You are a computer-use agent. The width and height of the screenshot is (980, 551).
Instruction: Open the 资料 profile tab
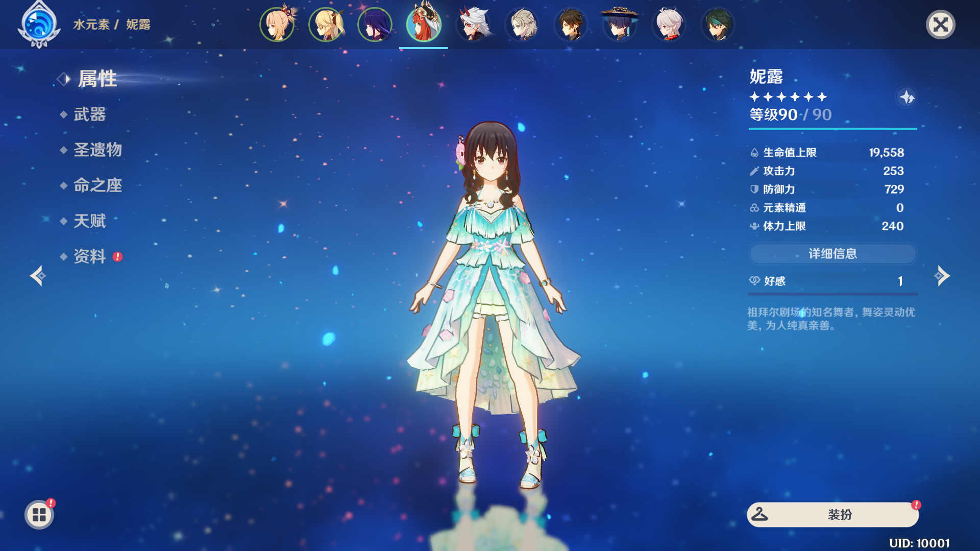tap(91, 256)
